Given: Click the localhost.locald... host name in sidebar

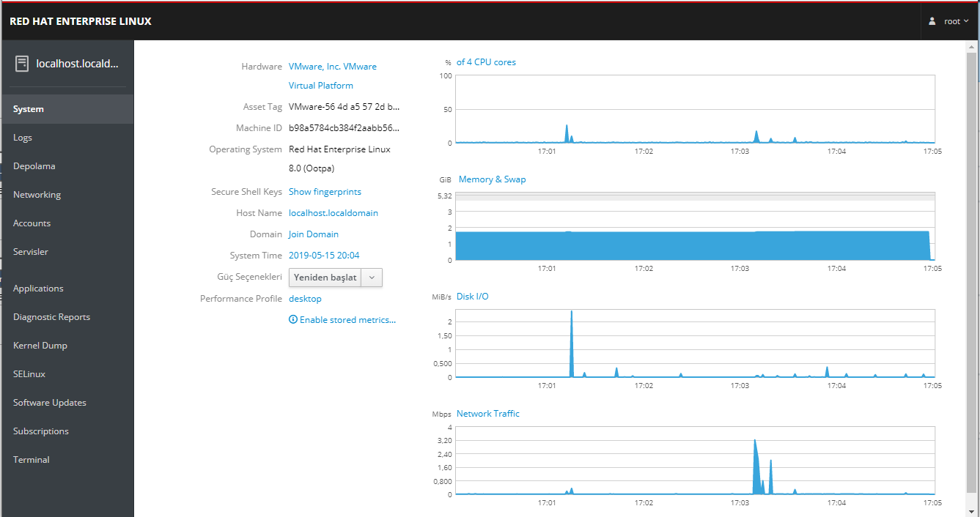Looking at the screenshot, I should coord(77,64).
